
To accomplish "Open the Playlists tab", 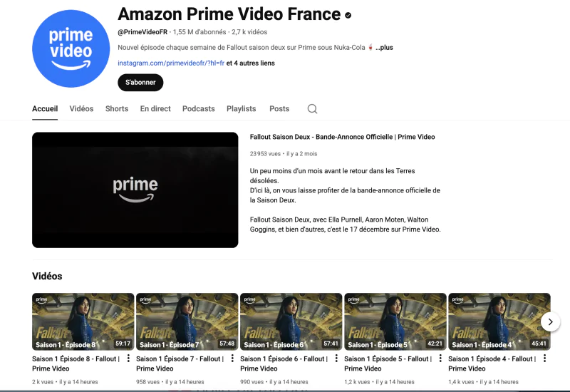I will 241,109.
